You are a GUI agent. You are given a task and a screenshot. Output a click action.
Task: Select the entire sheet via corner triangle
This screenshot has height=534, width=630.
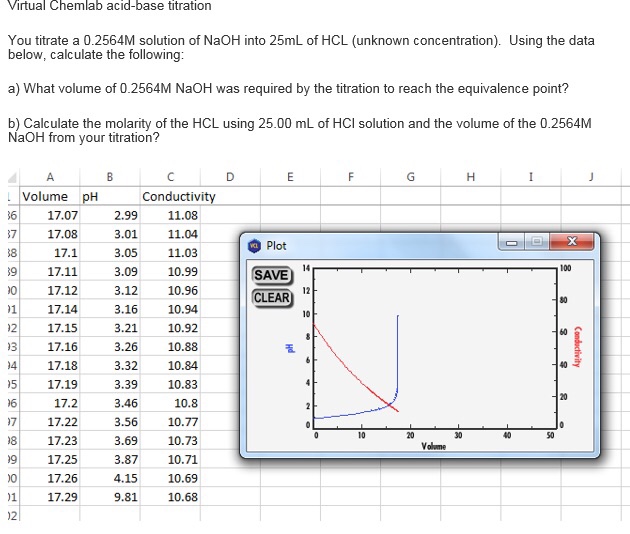13,177
